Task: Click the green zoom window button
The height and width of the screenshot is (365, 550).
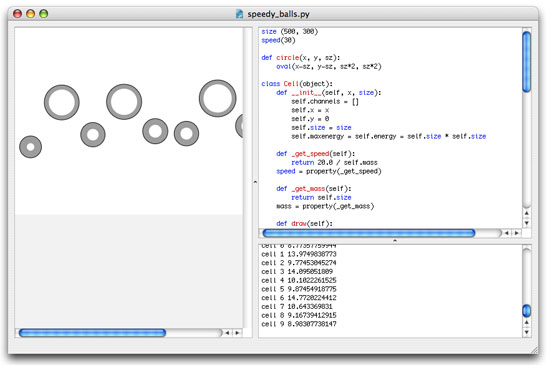Action: [x=43, y=14]
